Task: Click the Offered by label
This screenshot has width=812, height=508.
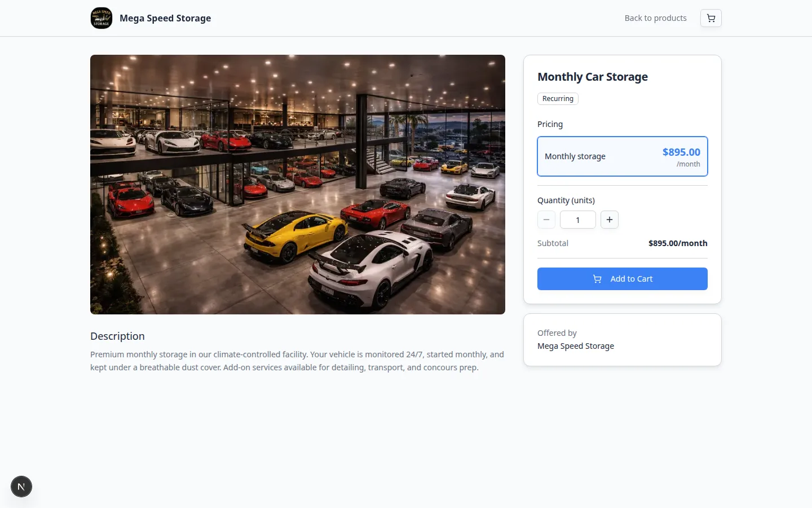Action: click(557, 333)
